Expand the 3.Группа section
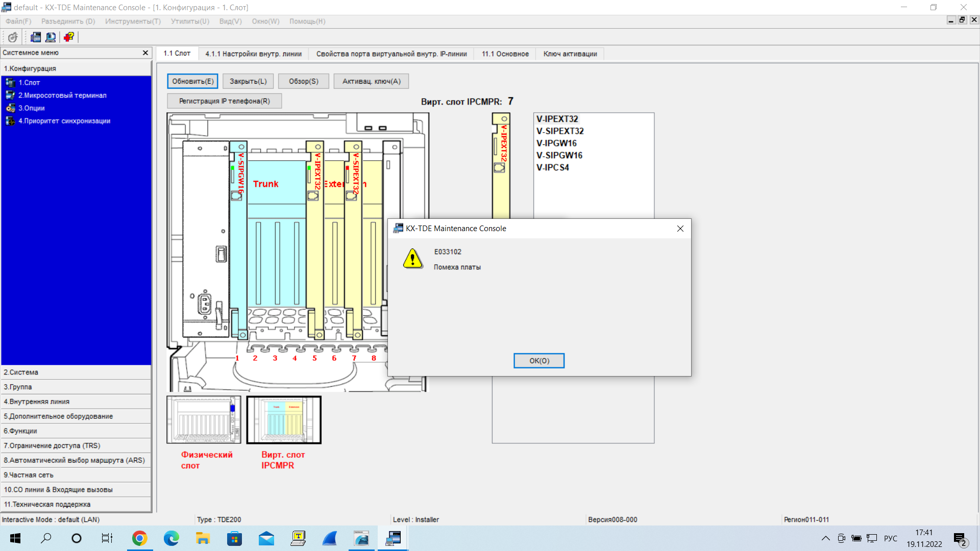980x551 pixels. 76,387
